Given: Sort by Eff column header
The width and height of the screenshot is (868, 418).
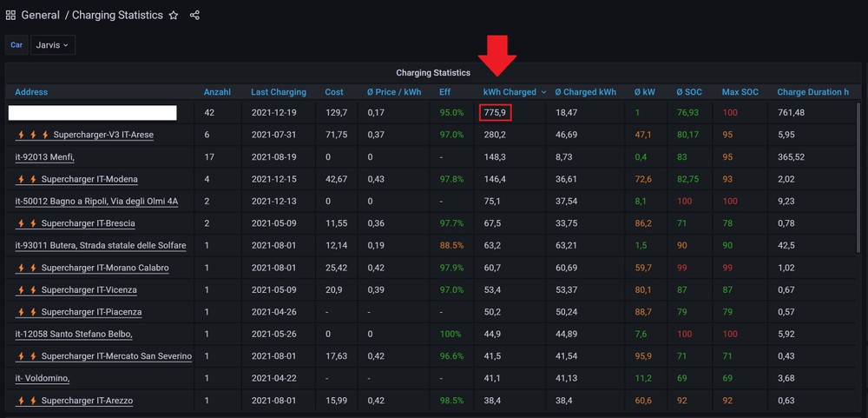Looking at the screenshot, I should (x=444, y=92).
